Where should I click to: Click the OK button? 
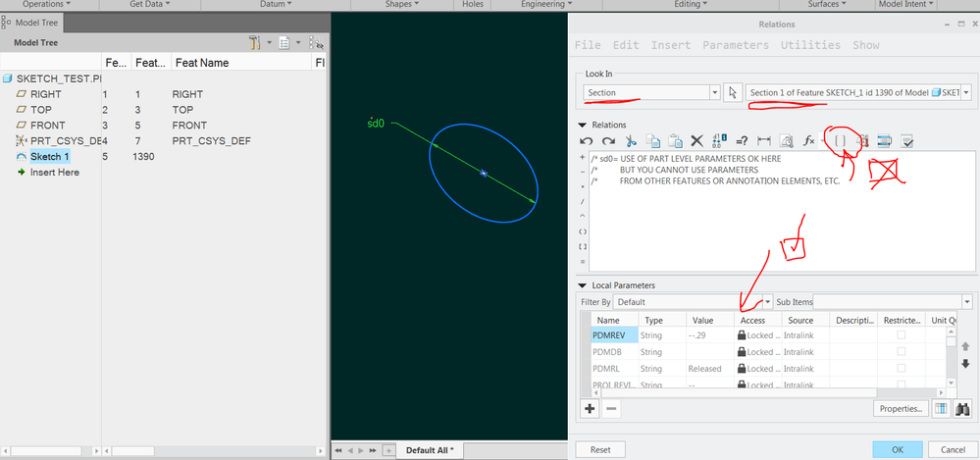[x=898, y=449]
